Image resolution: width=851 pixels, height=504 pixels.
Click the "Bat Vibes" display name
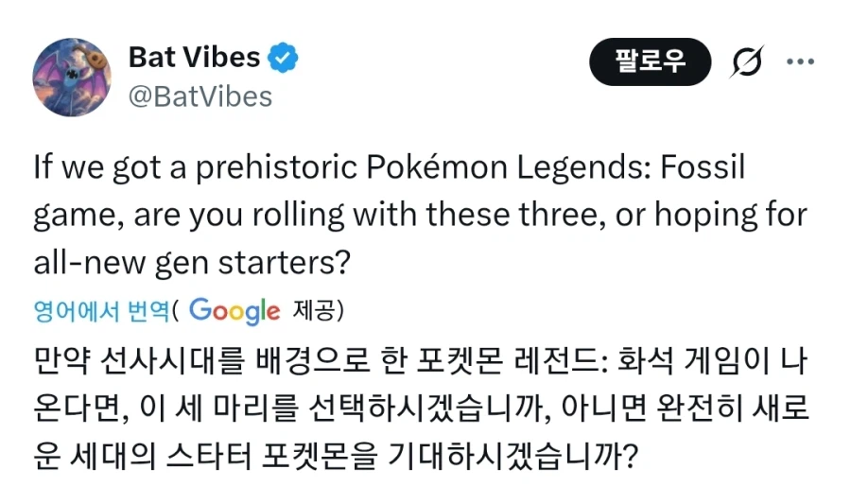tap(194, 58)
